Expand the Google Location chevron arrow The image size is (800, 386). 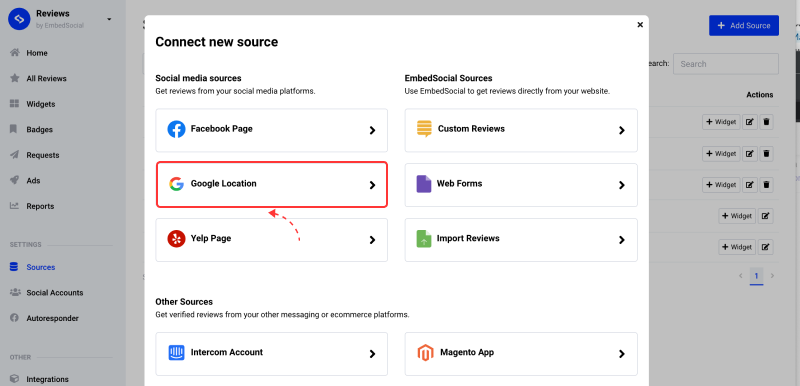click(372, 185)
